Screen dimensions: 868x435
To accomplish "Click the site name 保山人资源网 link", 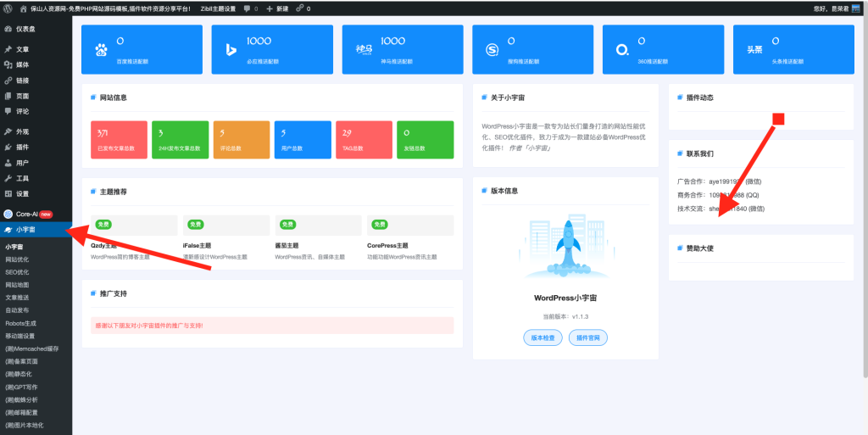I will click(111, 8).
